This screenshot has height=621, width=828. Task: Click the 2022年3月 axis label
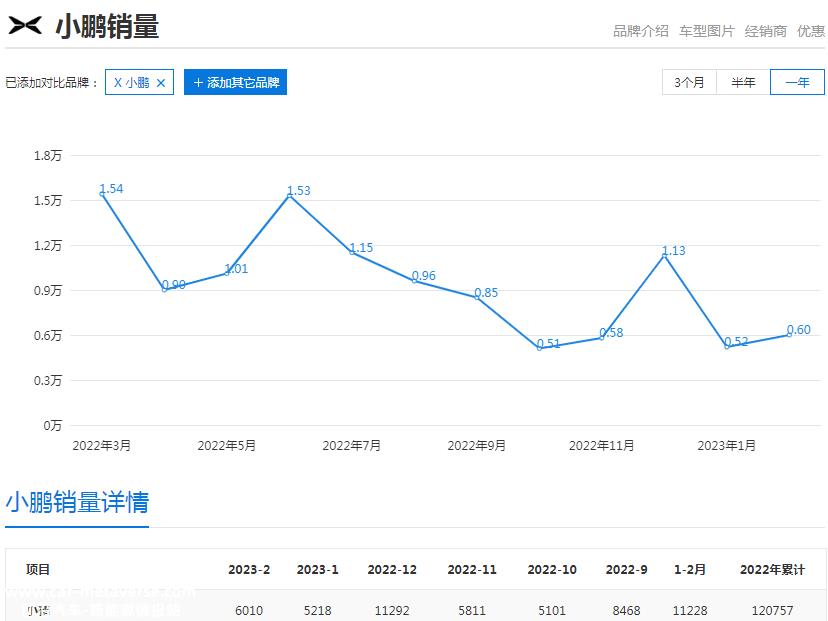101,446
